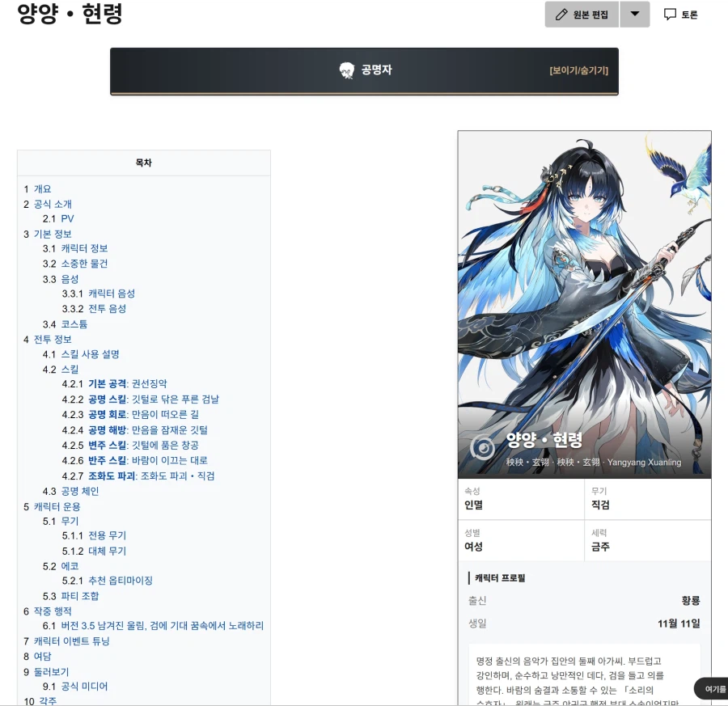Open 공명 스킬 깃털로 닦은 푸른 검날
This screenshot has width=728, height=706.
click(153, 400)
